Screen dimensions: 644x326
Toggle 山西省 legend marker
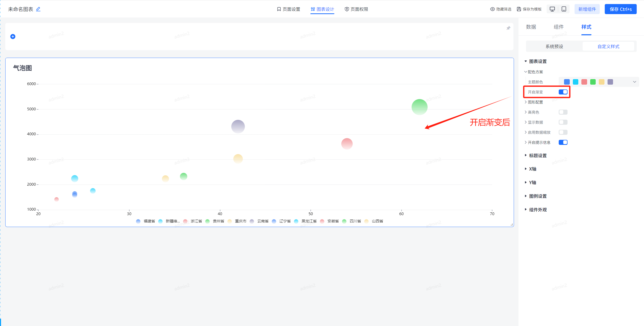pyautogui.click(x=367, y=221)
